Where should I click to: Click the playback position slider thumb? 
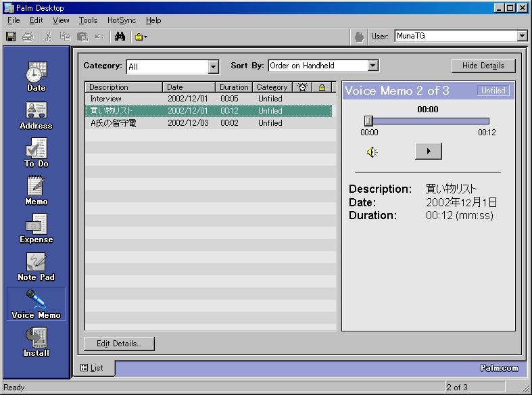click(368, 121)
